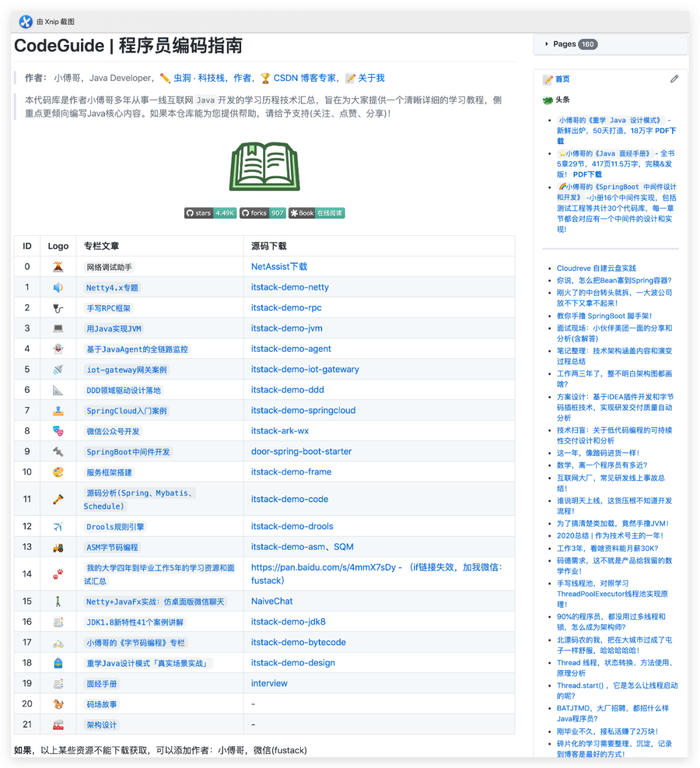
Task: Click the palette logo in 服务框架搭建 row
Action: pyautogui.click(x=58, y=472)
